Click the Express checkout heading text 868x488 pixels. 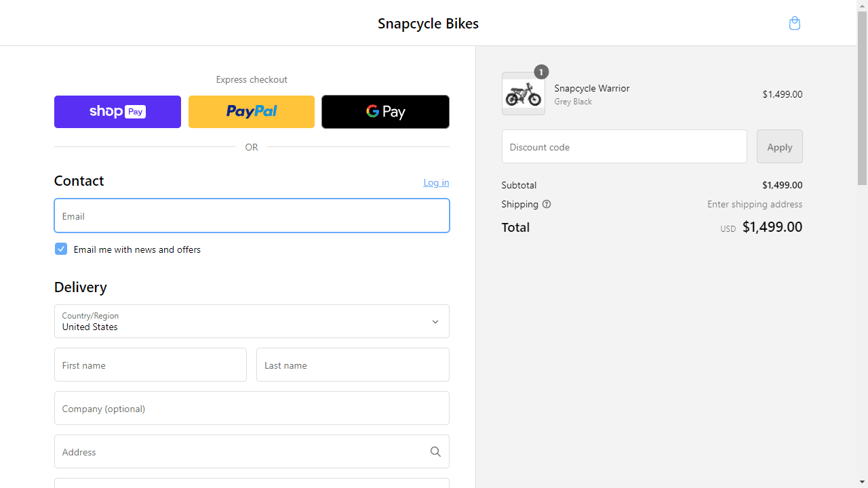(x=252, y=79)
